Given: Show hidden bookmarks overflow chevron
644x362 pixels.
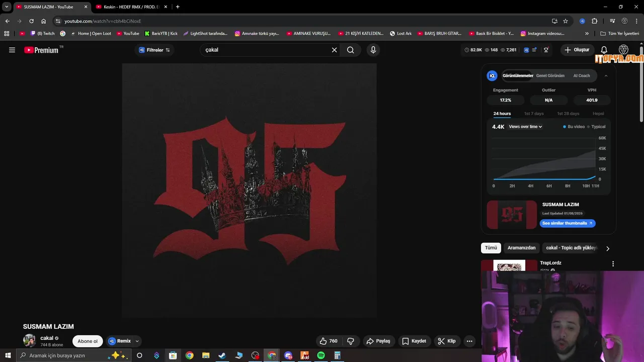Looking at the screenshot, I should click(x=587, y=33).
